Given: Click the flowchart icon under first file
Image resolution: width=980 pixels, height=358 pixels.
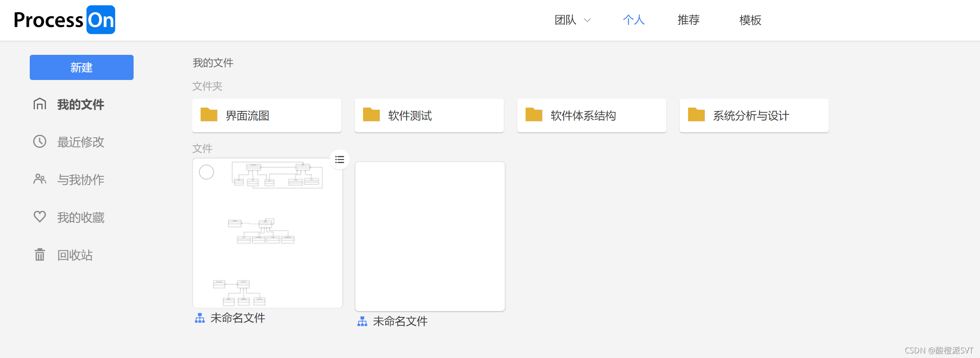Looking at the screenshot, I should tap(200, 318).
